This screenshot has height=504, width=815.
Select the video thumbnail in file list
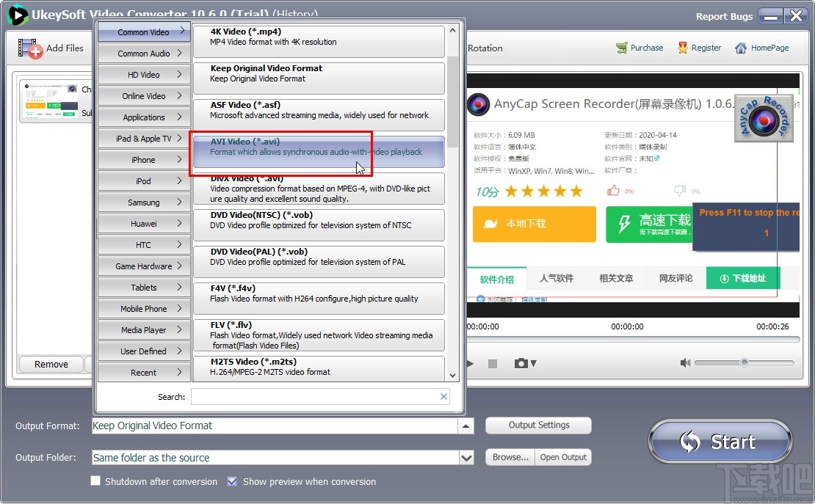click(51, 100)
